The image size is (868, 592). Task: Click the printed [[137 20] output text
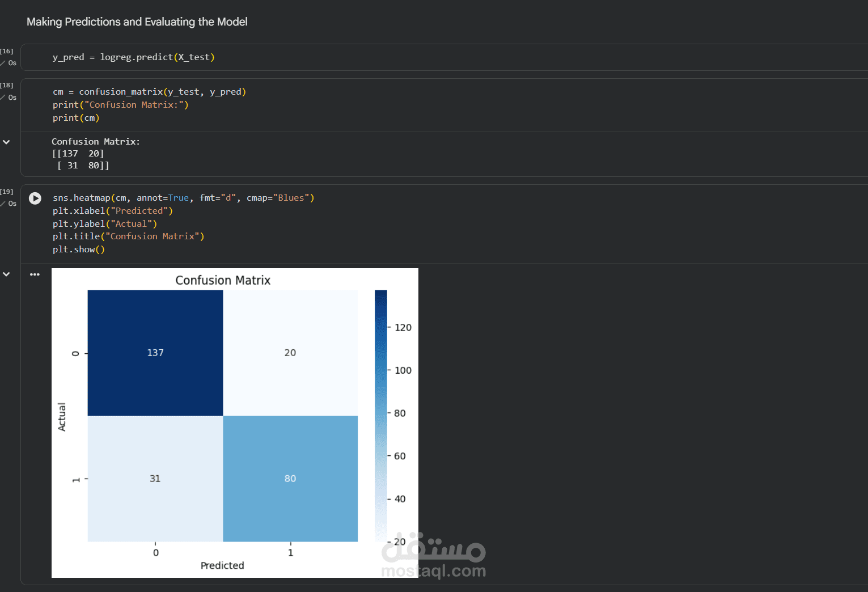click(x=78, y=154)
